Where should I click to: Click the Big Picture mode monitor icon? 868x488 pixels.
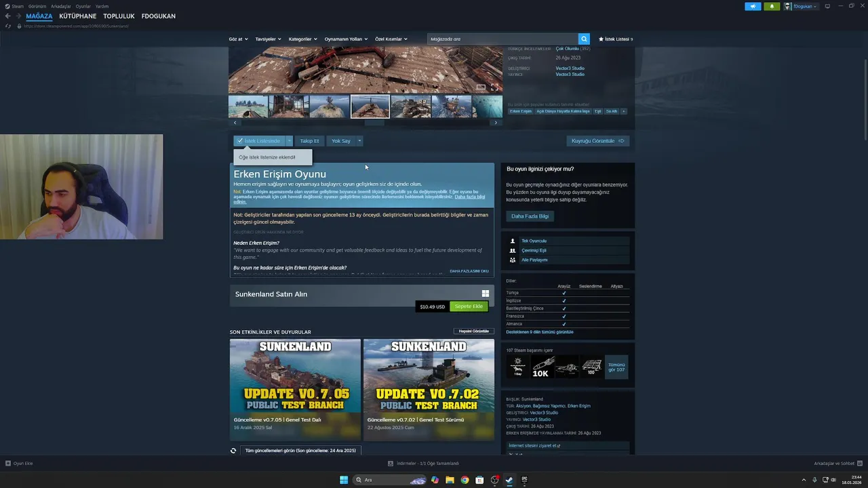827,6
